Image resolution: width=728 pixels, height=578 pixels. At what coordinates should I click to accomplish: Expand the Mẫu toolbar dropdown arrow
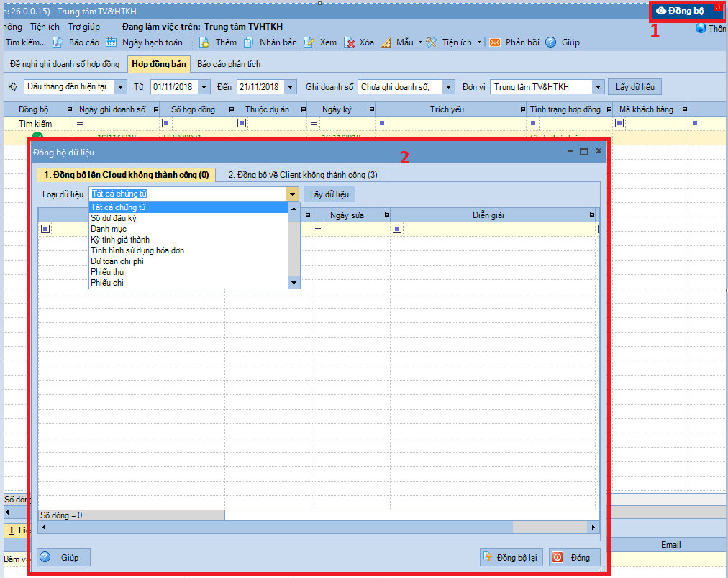(420, 42)
